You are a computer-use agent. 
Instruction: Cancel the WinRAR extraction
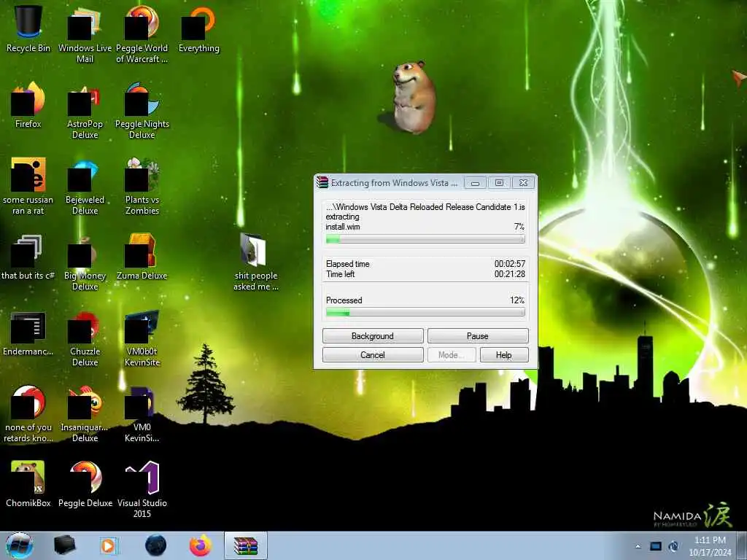373,355
